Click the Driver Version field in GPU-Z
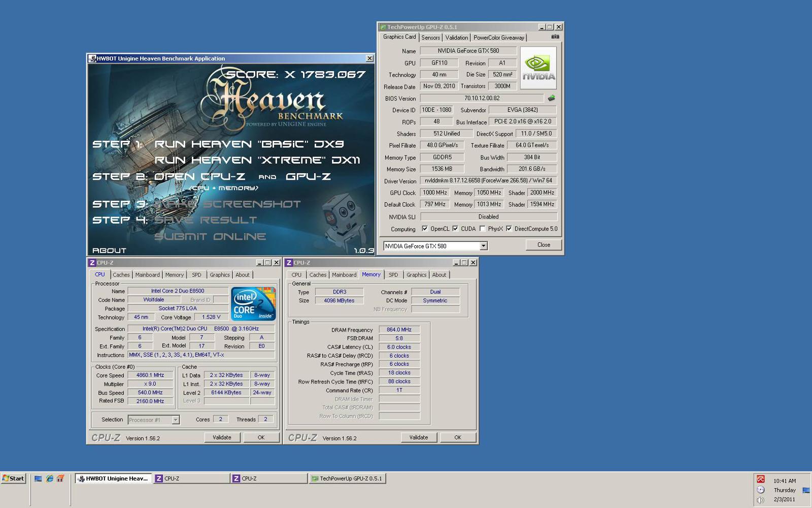 click(488, 180)
